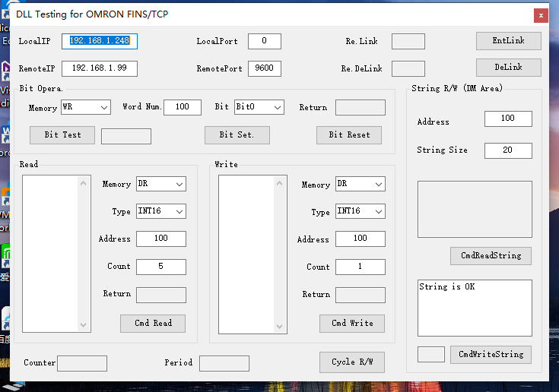Click the Write list scroll up arrow

tap(280, 183)
